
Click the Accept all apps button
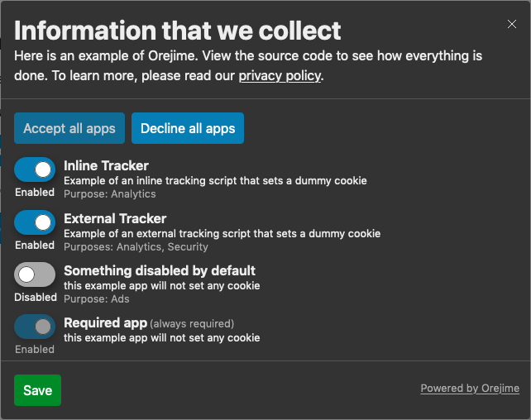[69, 128]
